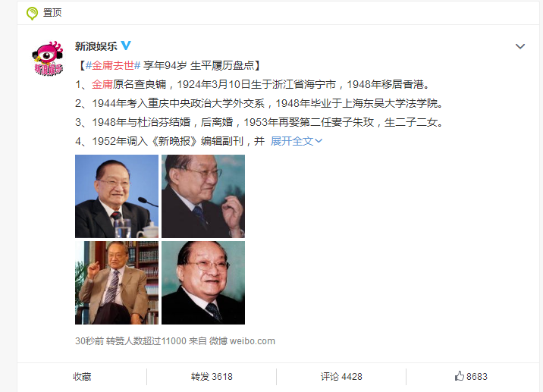The width and height of the screenshot is (543, 392).
Task: Click the blue verified V badge
Action: [126, 45]
